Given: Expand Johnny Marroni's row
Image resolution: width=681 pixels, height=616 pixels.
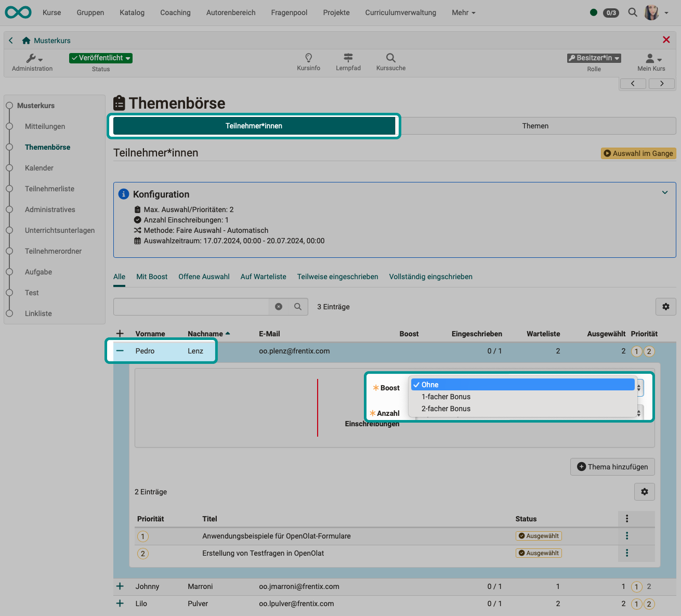Looking at the screenshot, I should [x=120, y=586].
